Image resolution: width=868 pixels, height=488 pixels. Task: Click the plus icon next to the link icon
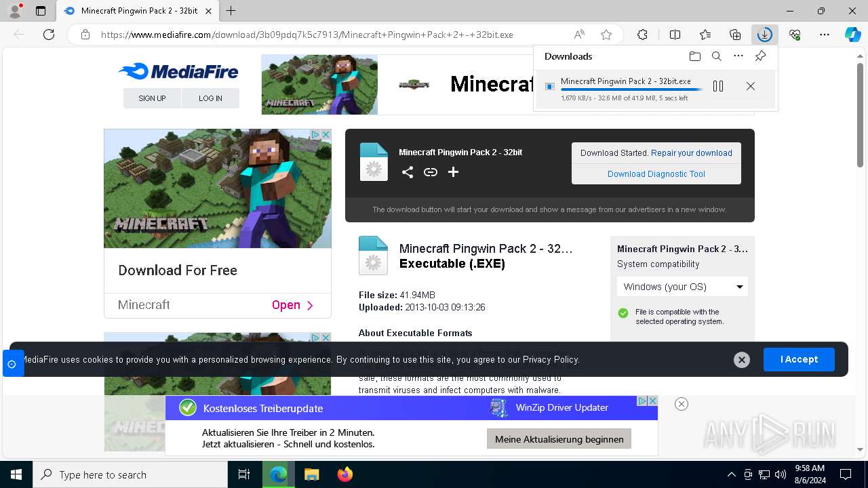[x=453, y=172]
